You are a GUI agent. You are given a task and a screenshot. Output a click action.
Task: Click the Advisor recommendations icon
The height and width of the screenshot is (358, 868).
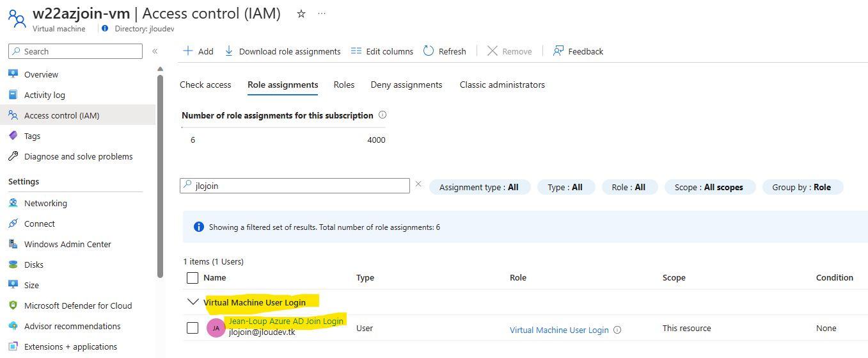pyautogui.click(x=13, y=326)
